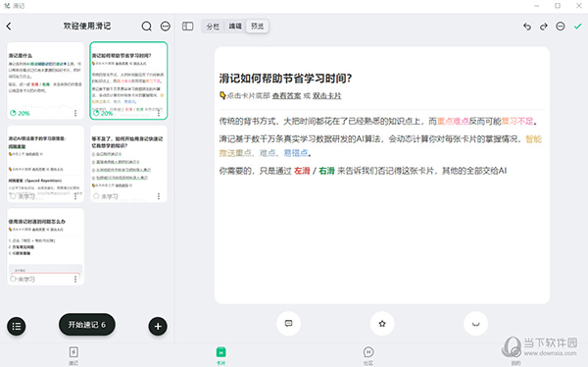Toggle 未学习 status on 滑记AI算法 card
The width and height of the screenshot is (588, 367).
coord(23,196)
